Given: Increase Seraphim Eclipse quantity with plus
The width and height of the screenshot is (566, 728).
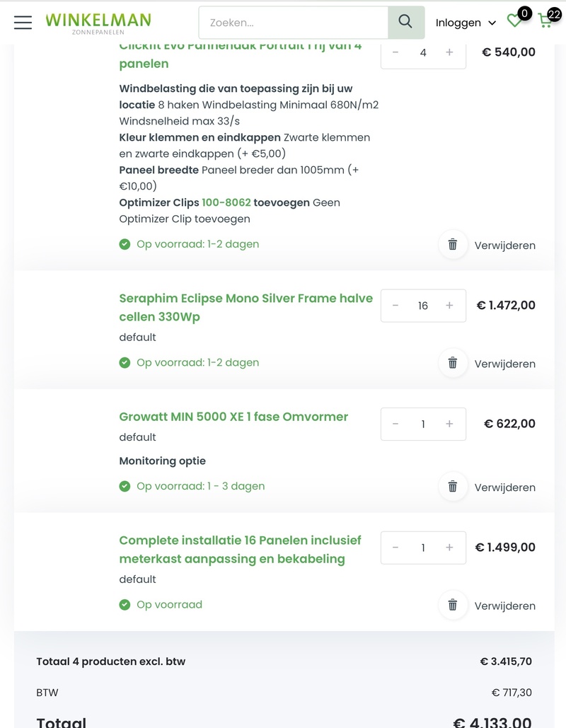Looking at the screenshot, I should click(x=449, y=306).
